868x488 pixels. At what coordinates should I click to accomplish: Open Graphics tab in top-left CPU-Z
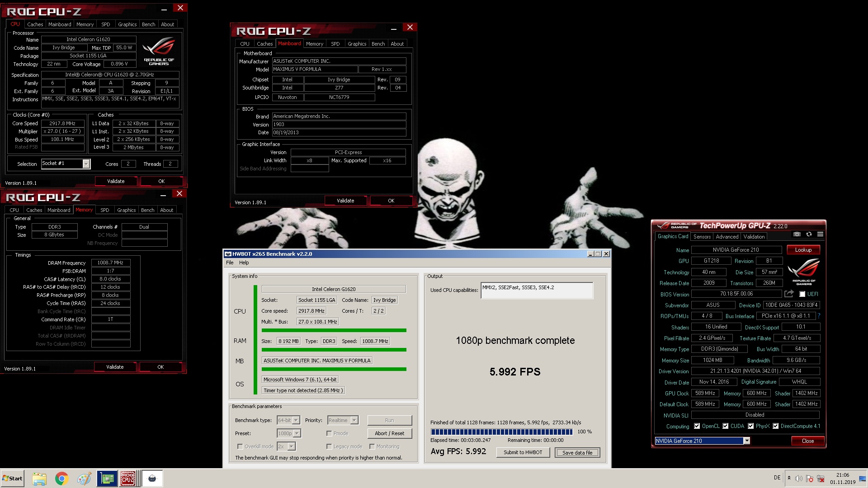[x=127, y=24]
